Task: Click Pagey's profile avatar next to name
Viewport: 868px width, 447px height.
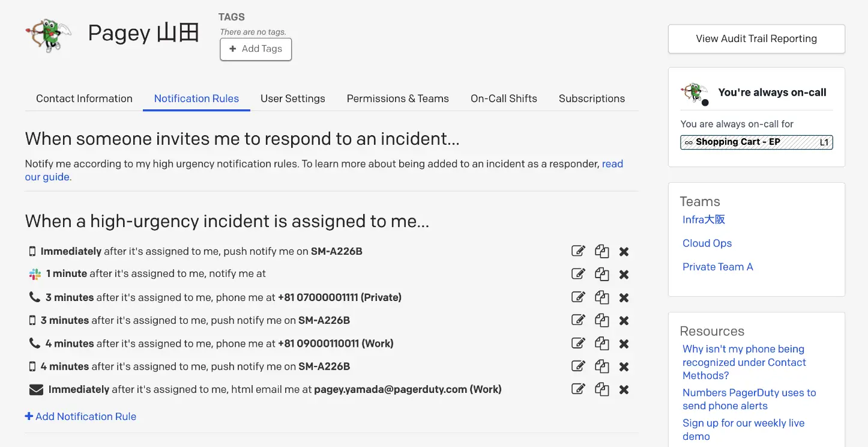Action: coord(49,35)
